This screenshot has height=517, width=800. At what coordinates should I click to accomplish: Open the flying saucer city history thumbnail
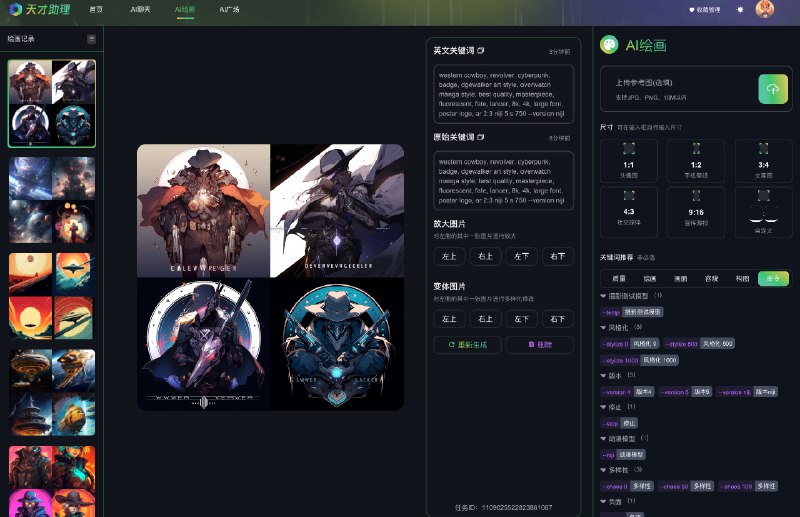coord(52,392)
